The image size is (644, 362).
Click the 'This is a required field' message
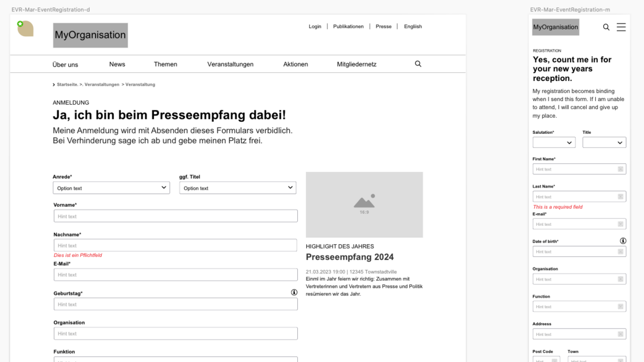point(558,207)
